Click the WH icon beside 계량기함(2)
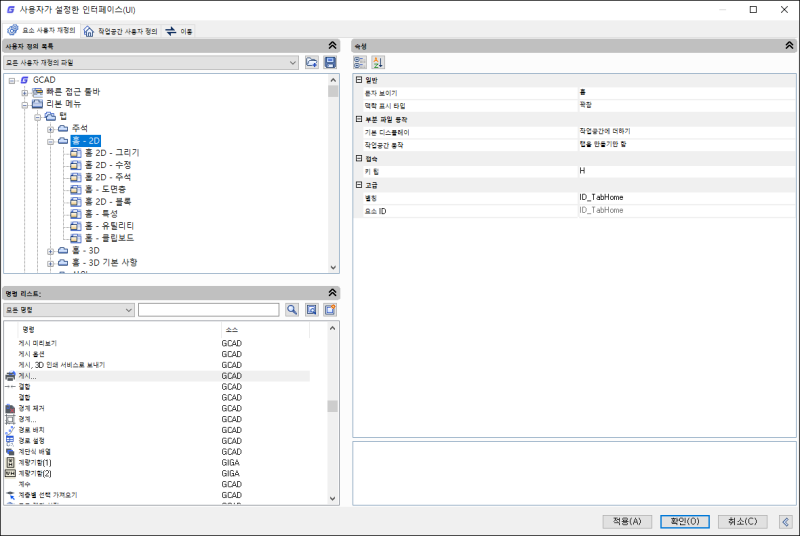Image resolution: width=800 pixels, height=536 pixels. pos(10,473)
